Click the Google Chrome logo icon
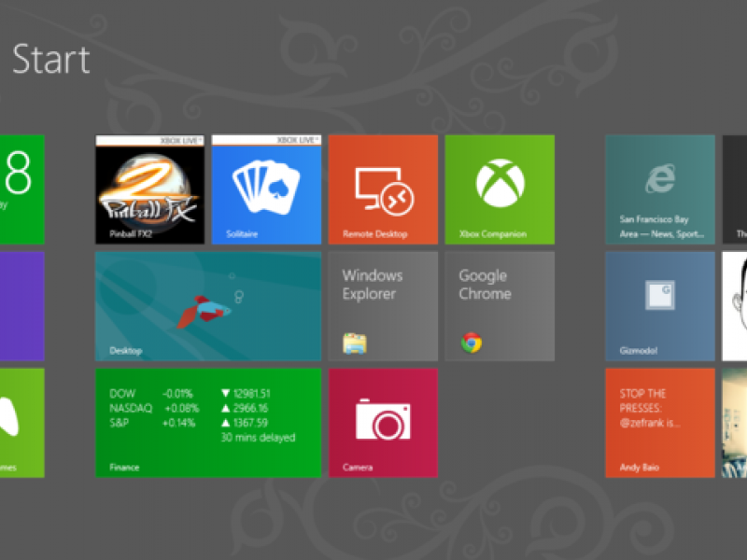This screenshot has height=560, width=747. click(472, 343)
